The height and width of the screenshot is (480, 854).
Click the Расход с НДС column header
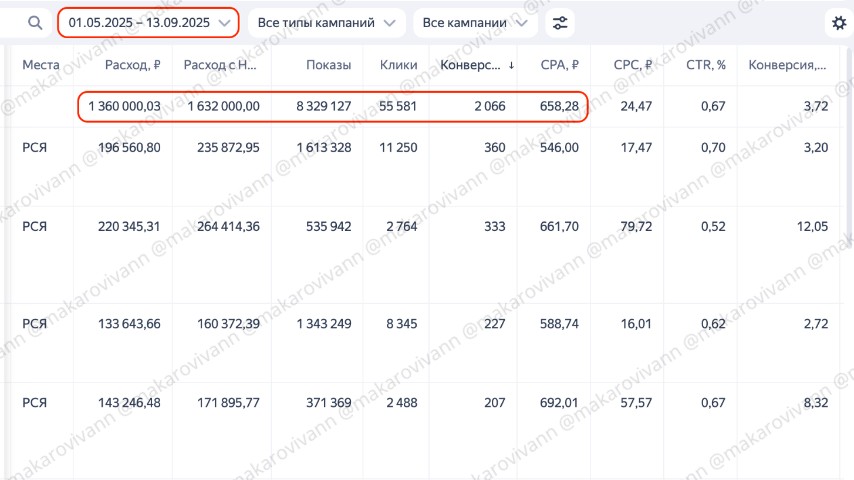[221, 65]
